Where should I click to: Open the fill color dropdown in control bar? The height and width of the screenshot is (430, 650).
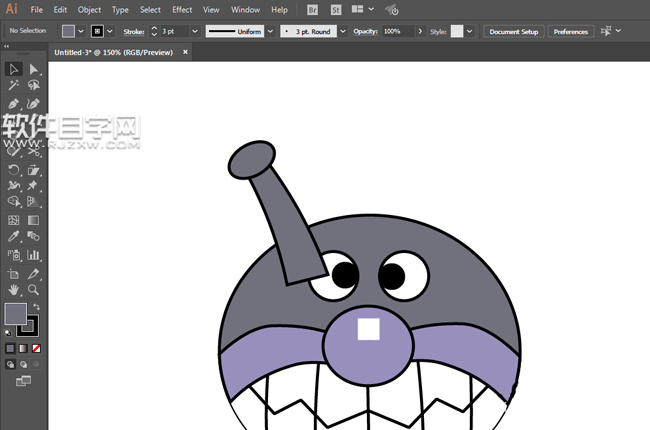[82, 32]
